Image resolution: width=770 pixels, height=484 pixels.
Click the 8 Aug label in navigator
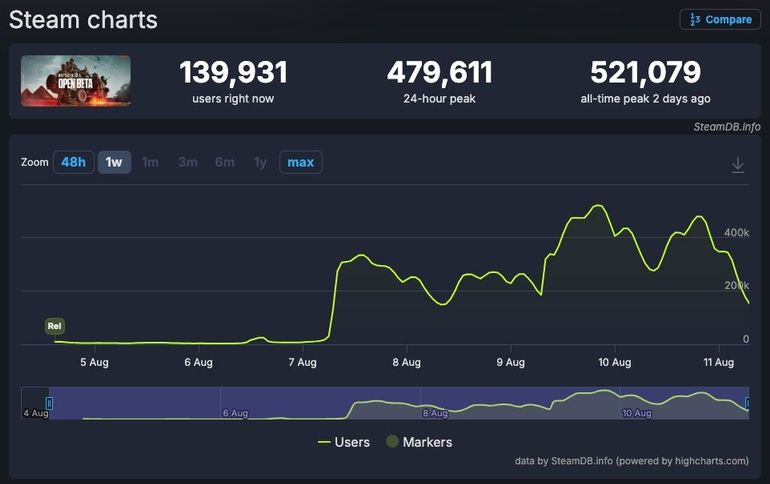pos(434,412)
